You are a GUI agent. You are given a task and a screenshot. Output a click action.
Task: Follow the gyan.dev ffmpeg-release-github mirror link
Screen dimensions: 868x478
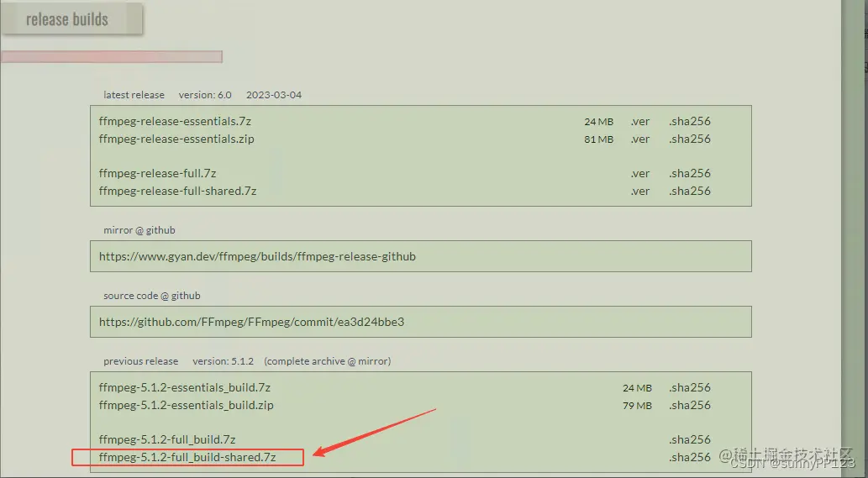pos(257,256)
